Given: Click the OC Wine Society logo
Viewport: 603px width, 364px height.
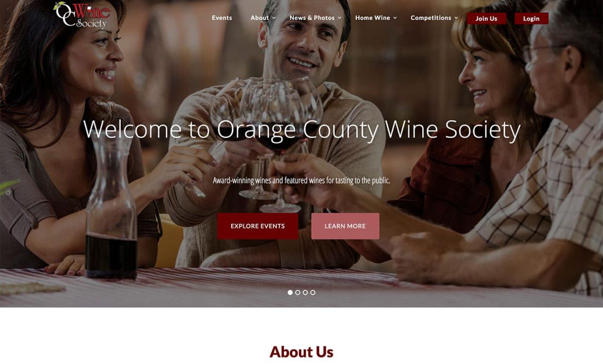Looking at the screenshot, I should [82, 16].
